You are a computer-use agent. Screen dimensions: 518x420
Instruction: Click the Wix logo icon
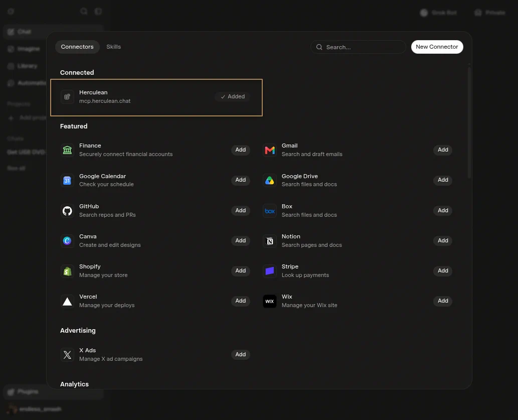270,301
